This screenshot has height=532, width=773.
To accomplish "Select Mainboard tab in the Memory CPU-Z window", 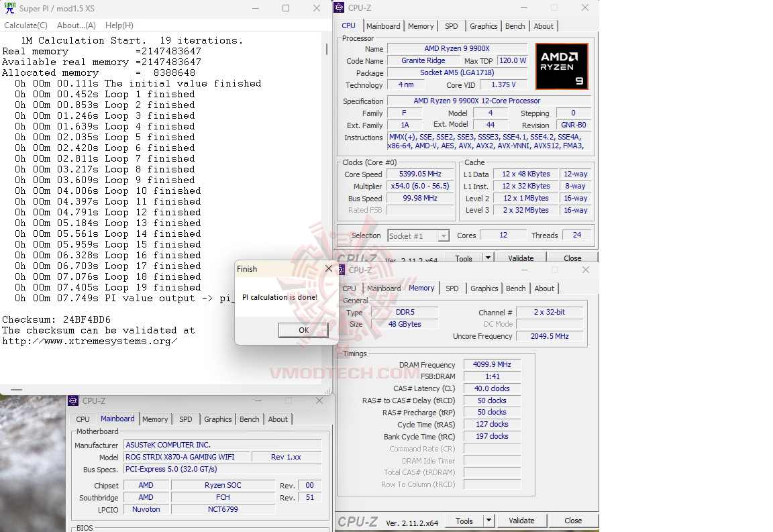I will point(384,288).
